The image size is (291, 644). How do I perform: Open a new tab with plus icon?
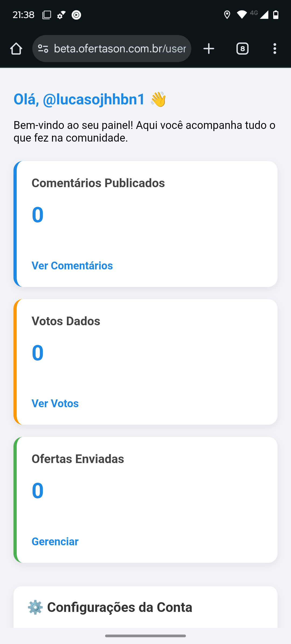[x=209, y=49]
